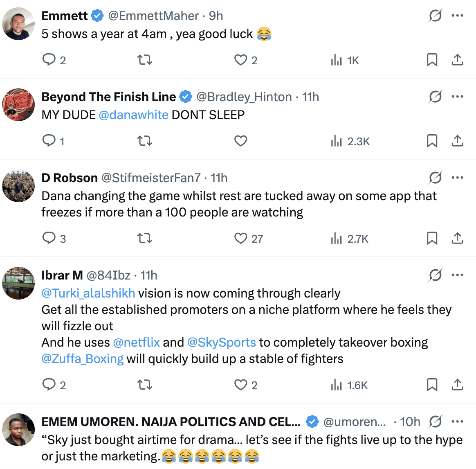Reply to Ibrar M's tweet
Viewport: 476px width, 469px height.
tap(49, 385)
